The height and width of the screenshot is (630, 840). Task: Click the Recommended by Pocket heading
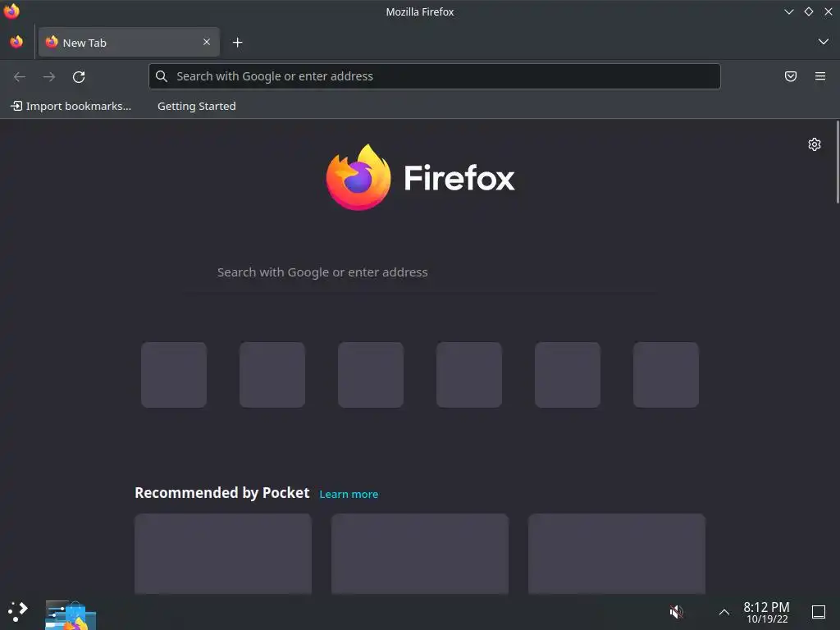point(221,493)
